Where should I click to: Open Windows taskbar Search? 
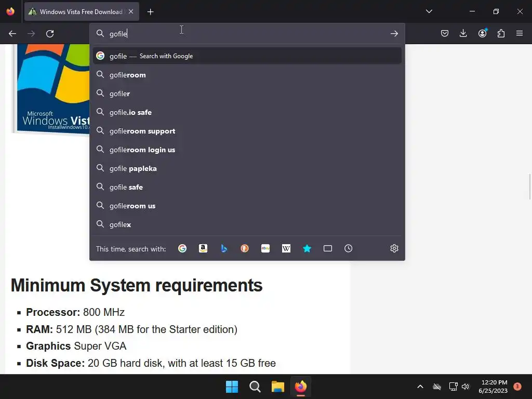pyautogui.click(x=255, y=387)
